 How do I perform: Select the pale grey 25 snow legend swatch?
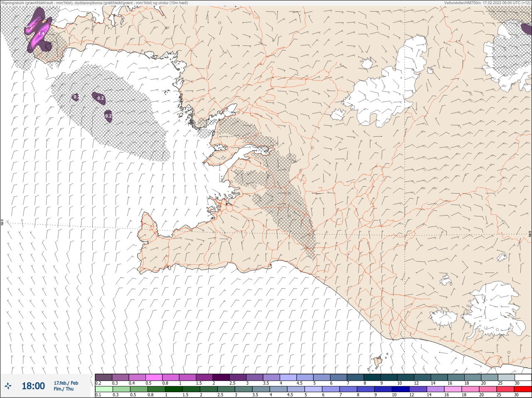point(506,377)
